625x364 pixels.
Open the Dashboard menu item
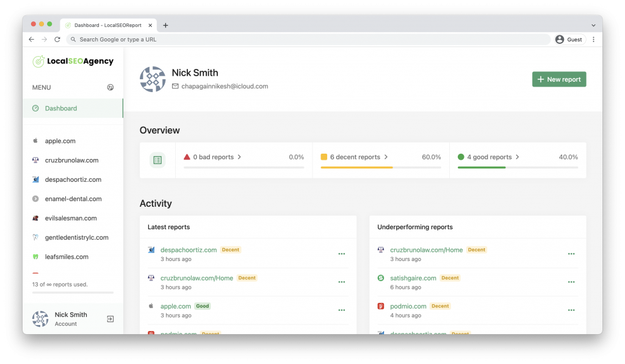coord(73,109)
